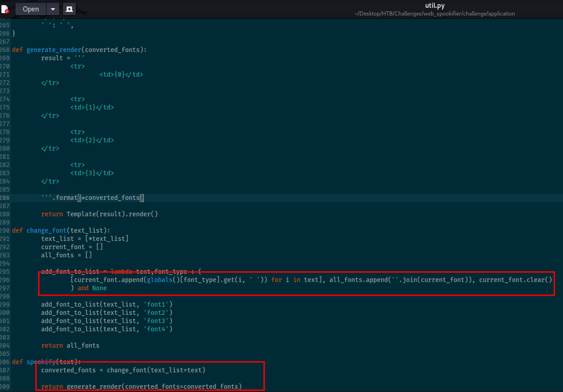Click the file path subtitle under util.py
563x392 pixels.
[434, 14]
